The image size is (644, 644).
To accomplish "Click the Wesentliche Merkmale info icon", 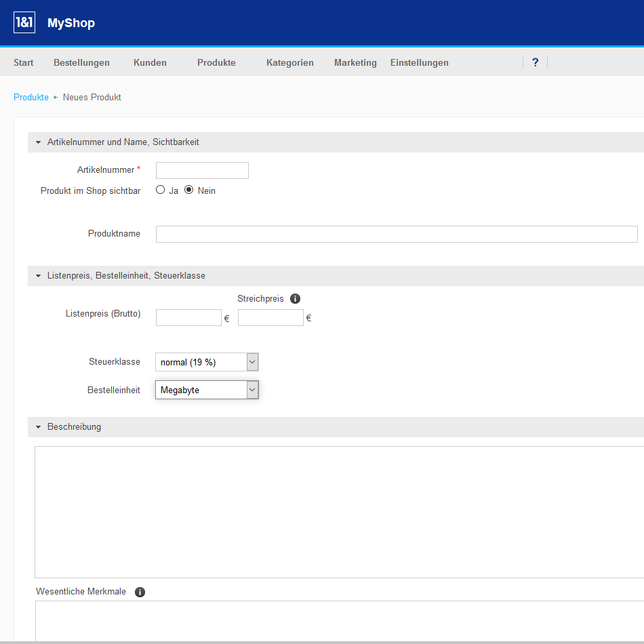I will point(140,592).
